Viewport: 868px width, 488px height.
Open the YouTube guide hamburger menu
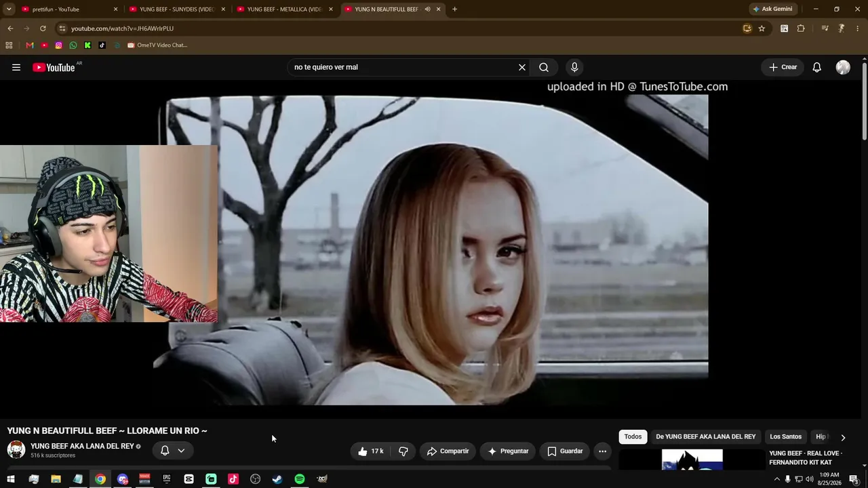pyautogui.click(x=16, y=67)
